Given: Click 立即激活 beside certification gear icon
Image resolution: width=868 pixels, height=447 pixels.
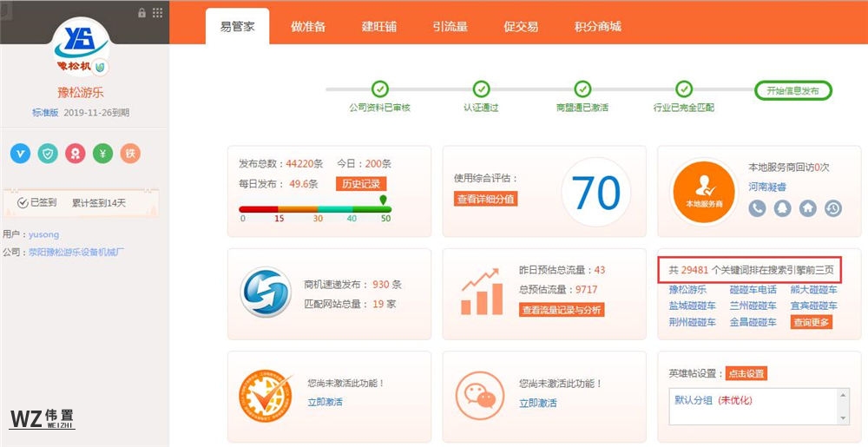Looking at the screenshot, I should 325,402.
